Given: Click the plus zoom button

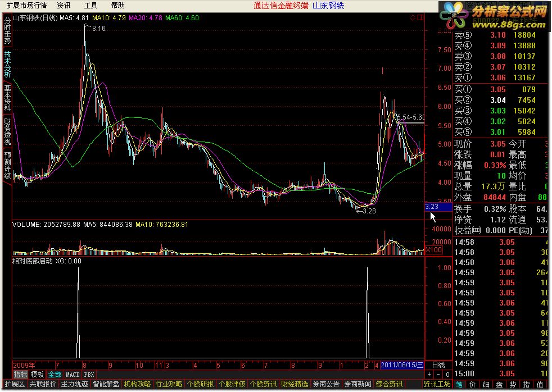Looking at the screenshot, I should tap(429, 375).
